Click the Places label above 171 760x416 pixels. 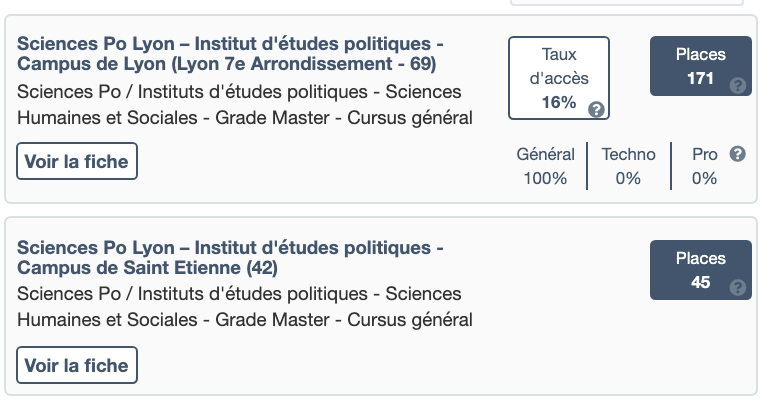pos(700,55)
